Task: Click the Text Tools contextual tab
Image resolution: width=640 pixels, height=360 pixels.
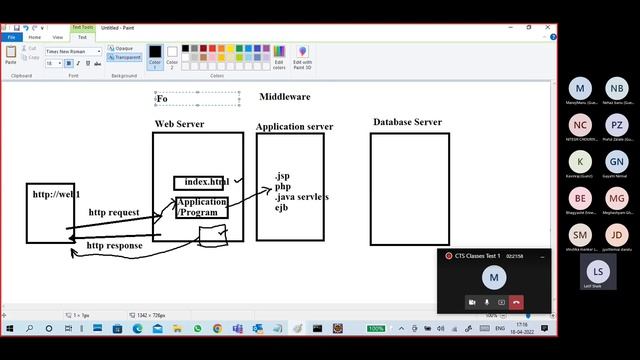Action: (x=82, y=27)
